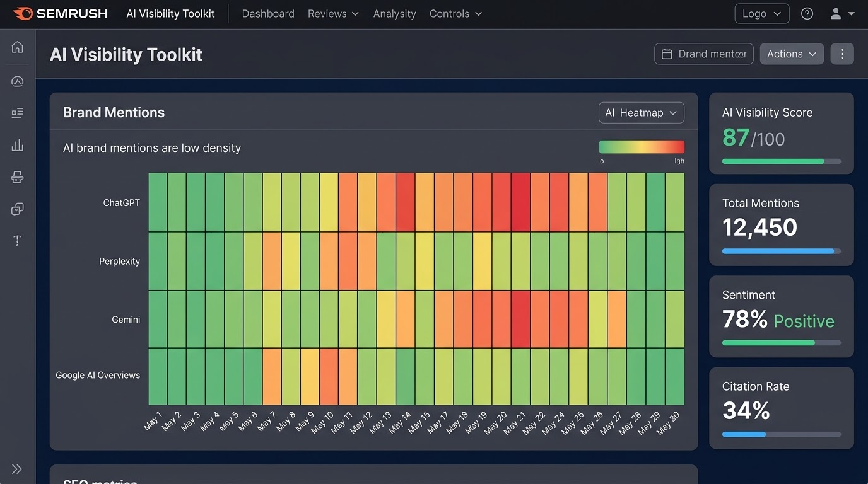Image resolution: width=868 pixels, height=484 pixels.
Task: Click the Total Mentions progress bar
Action: tap(782, 251)
